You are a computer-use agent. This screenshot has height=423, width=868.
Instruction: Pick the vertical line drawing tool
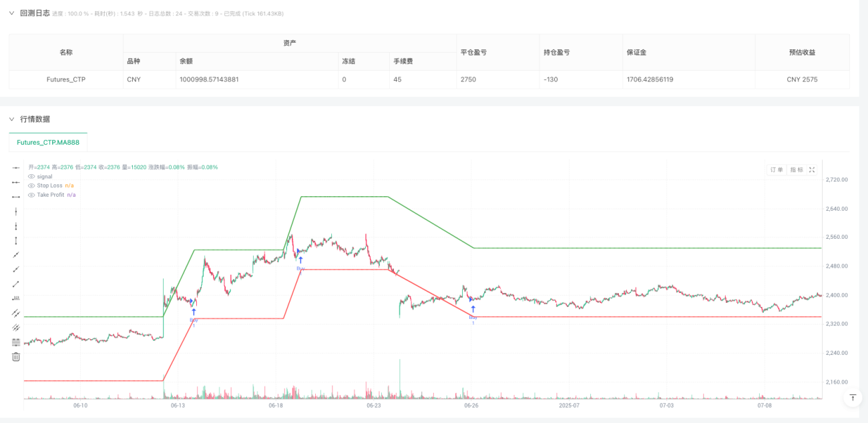click(x=15, y=211)
